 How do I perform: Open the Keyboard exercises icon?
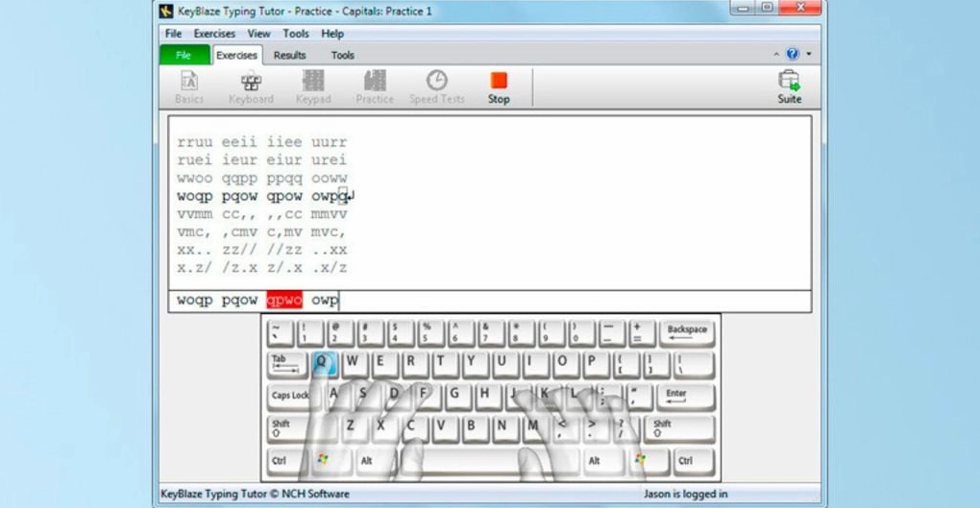(x=251, y=86)
